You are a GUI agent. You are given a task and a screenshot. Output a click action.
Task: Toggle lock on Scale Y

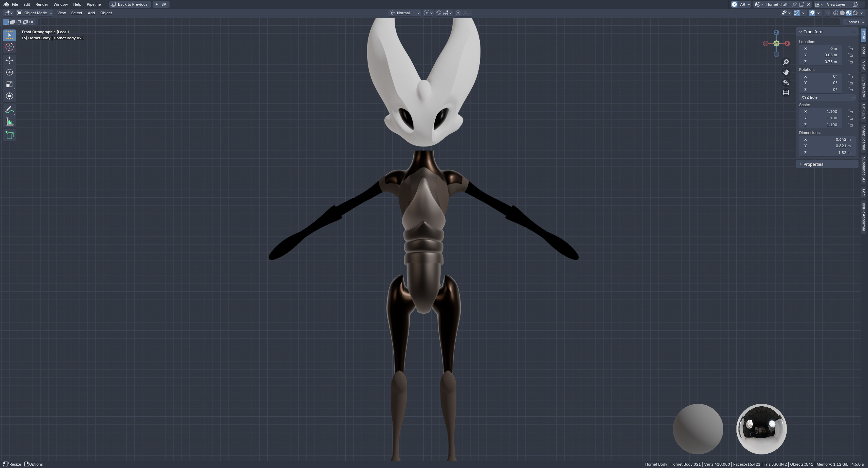(850, 118)
